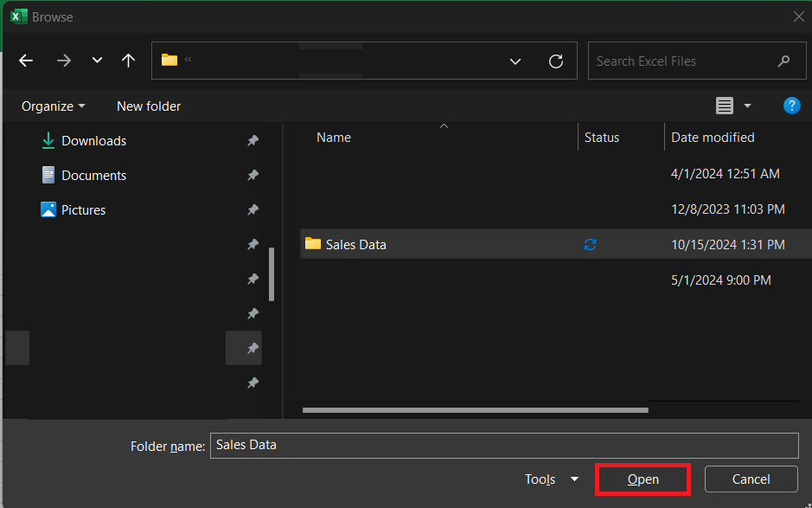Click the Documents page icon

click(48, 175)
